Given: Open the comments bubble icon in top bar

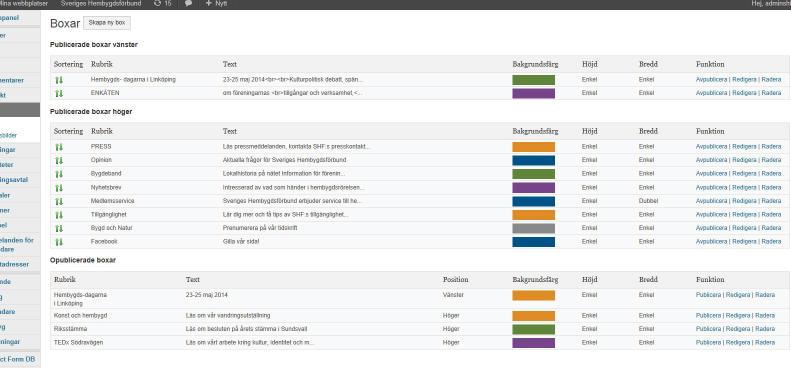Looking at the screenshot, I should click(188, 4).
